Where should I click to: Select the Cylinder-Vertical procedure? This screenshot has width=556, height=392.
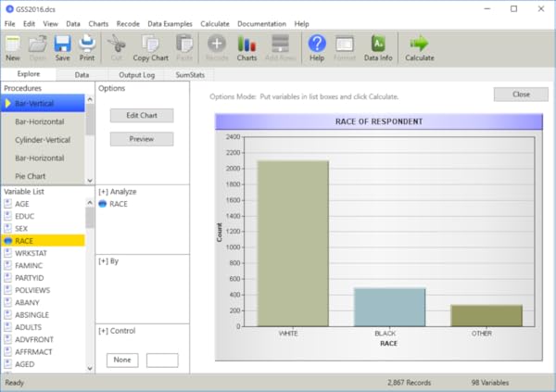tap(43, 140)
